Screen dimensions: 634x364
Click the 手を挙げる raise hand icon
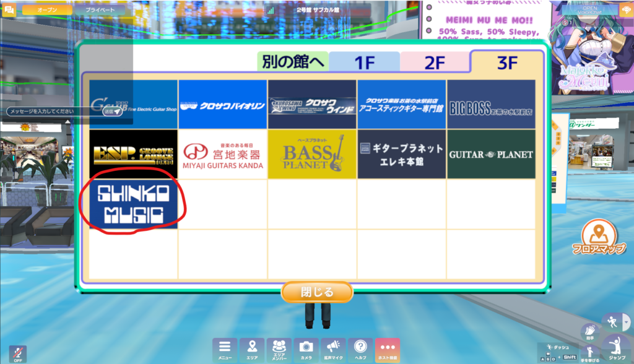590,354
